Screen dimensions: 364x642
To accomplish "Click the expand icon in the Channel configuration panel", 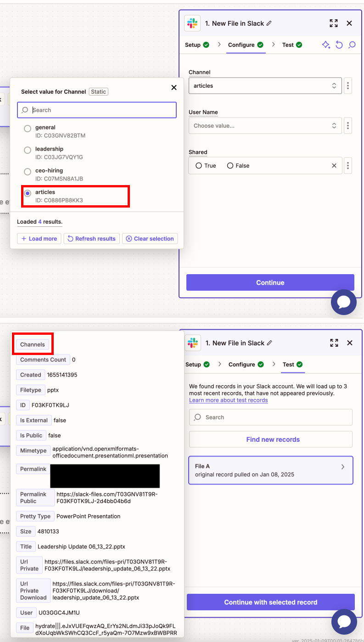I will 334,23.
